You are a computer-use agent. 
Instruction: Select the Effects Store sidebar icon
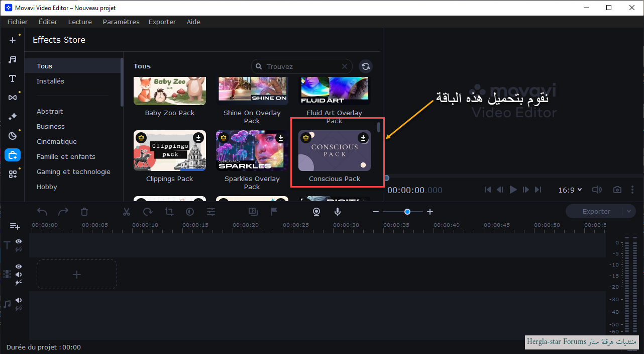click(13, 155)
